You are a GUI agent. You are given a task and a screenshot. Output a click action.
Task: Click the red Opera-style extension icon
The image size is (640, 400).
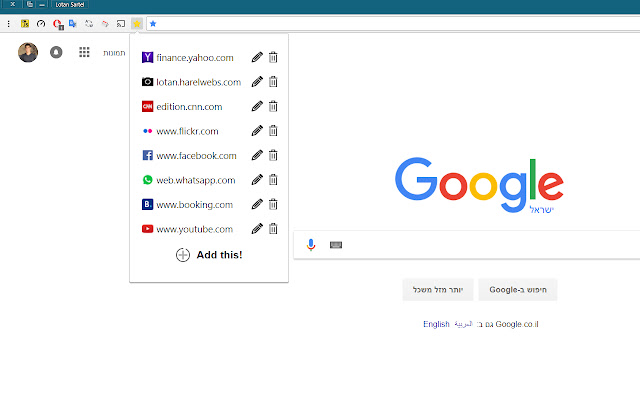[x=58, y=24]
